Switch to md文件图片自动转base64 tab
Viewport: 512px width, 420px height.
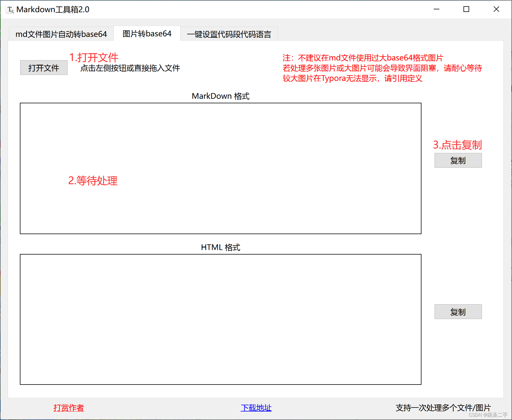tap(61, 33)
